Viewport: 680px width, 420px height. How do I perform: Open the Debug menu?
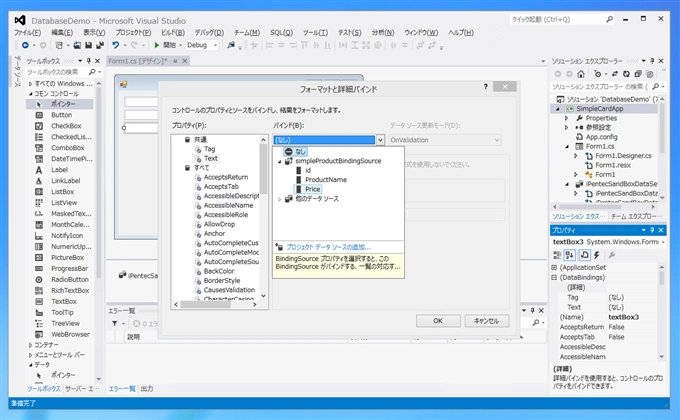point(209,33)
